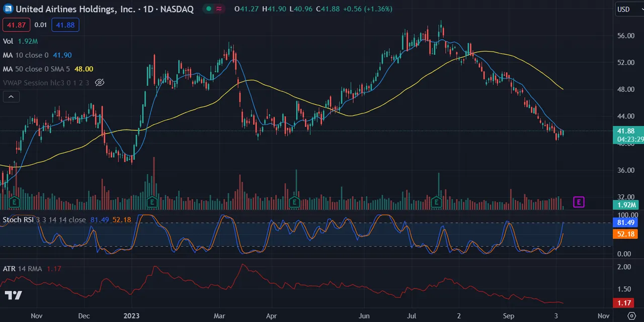The width and height of the screenshot is (644, 322).
Task: Open the earnings marker below November label area
Action: (x=15, y=202)
